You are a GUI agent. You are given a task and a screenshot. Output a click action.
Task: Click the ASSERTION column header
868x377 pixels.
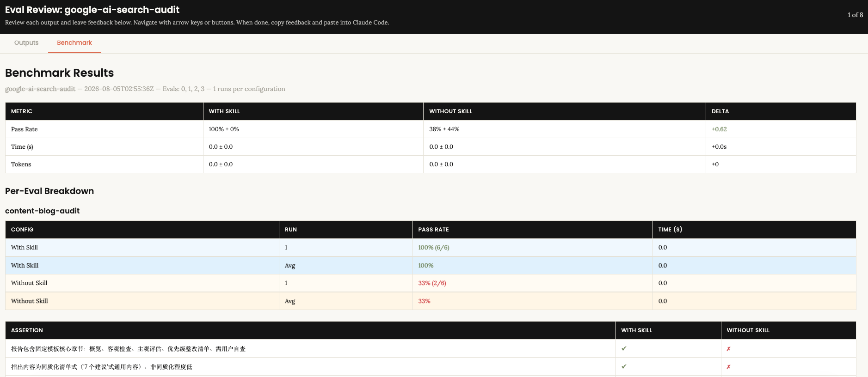click(x=27, y=330)
